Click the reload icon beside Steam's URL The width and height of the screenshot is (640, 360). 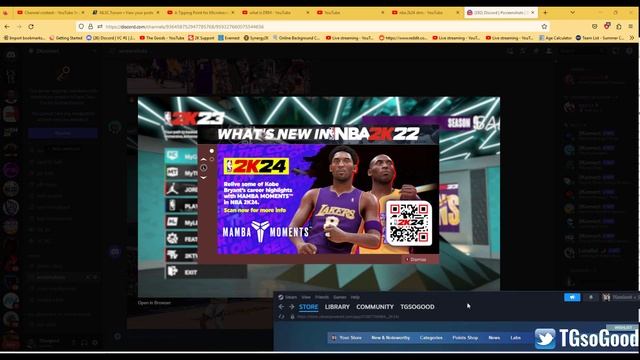point(281,317)
